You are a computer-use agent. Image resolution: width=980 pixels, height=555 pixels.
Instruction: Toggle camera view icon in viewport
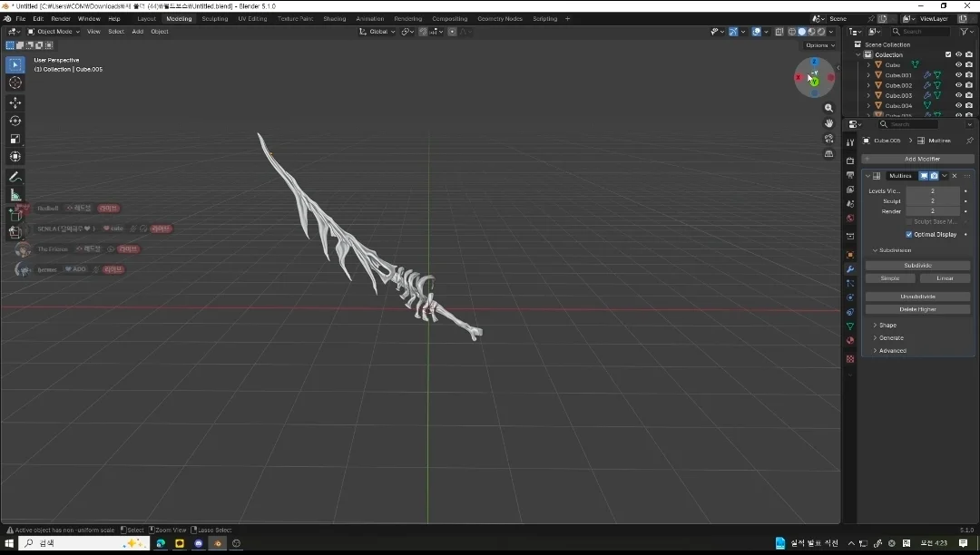(828, 139)
